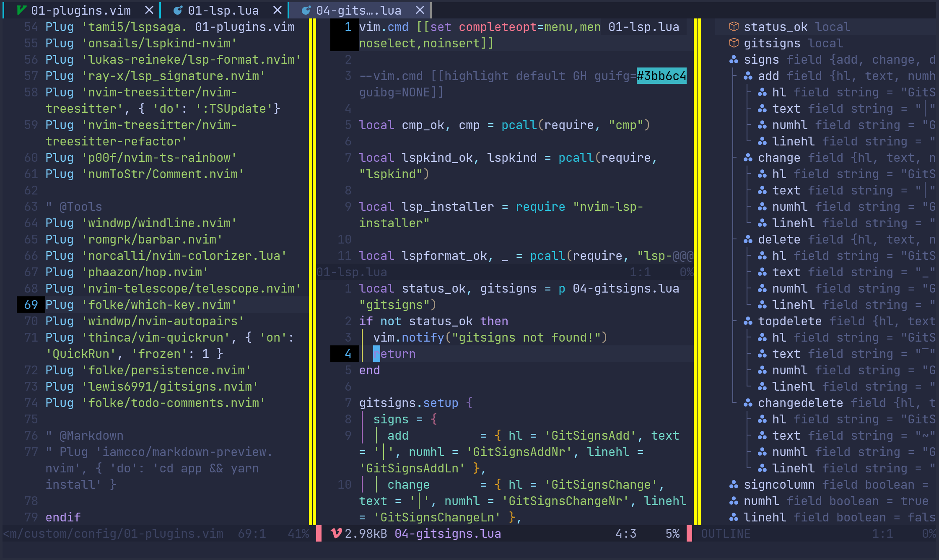This screenshot has width=939, height=560.
Task: Click the 01-lsp.lua window title label in the middle pane
Action: click(x=643, y=27)
